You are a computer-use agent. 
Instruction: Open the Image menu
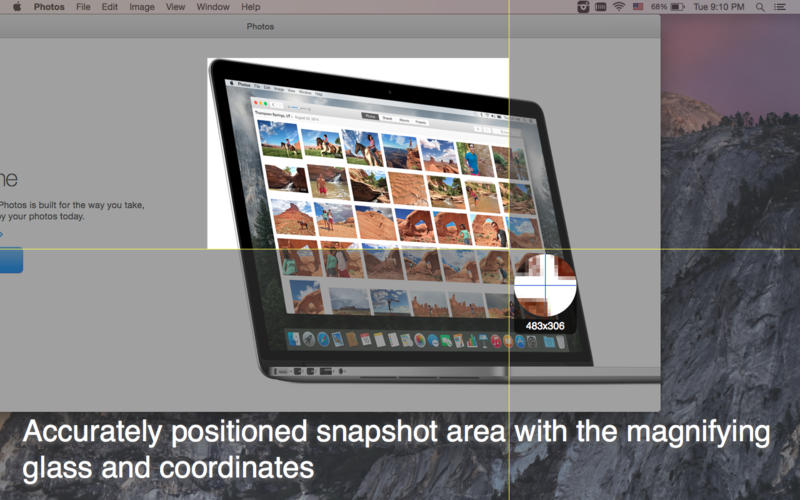click(x=142, y=7)
